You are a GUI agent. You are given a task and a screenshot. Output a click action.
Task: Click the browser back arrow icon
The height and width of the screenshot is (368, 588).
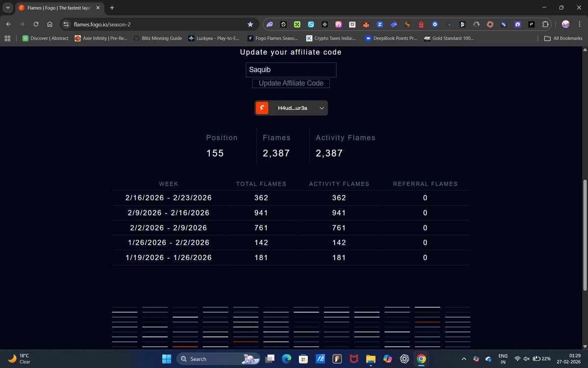[x=8, y=23]
